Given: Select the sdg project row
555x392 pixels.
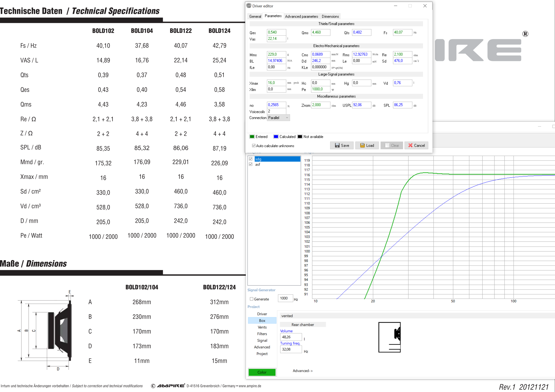Looking at the screenshot, I should click(277, 159).
